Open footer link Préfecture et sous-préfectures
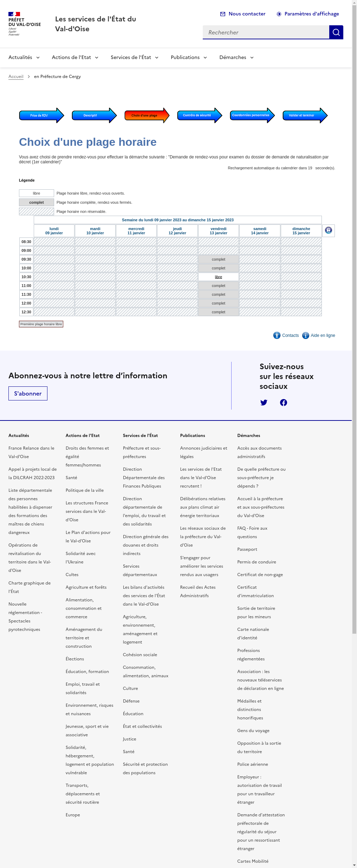 (142, 452)
